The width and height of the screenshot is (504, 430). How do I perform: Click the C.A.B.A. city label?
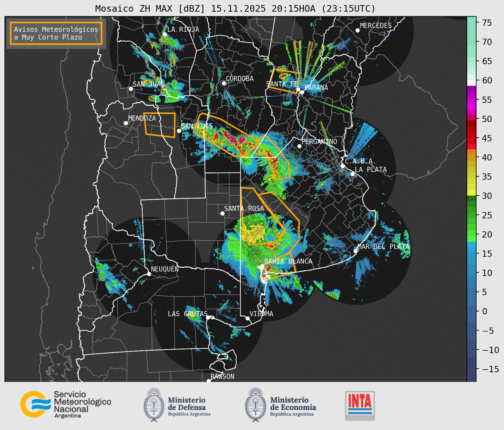point(361,161)
